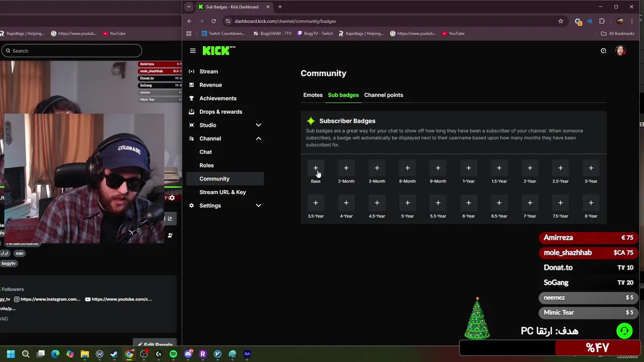Add the 5.5-Year subscriber badge
Viewport: 644px width, 362px height.
[438, 203]
